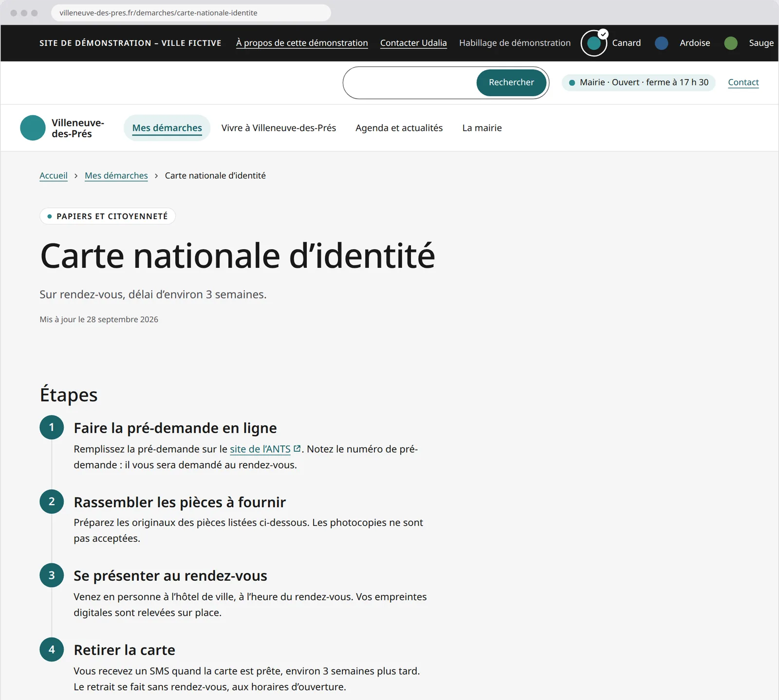Image resolution: width=779 pixels, height=700 pixels.
Task: Open Agenda et actualités menu
Action: click(399, 128)
